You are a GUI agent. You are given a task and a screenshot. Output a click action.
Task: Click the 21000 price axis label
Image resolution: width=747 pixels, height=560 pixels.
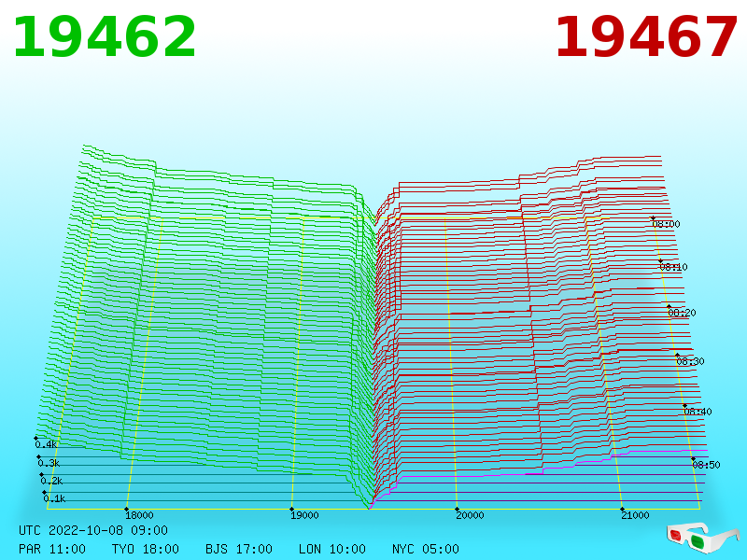tap(635, 515)
